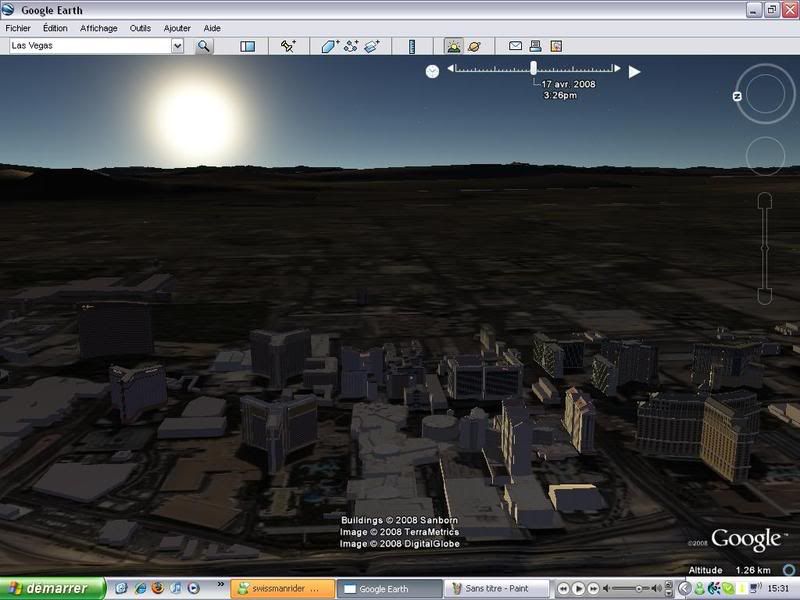Image resolution: width=800 pixels, height=600 pixels.
Task: Expand the Las Vegas search dropdown
Action: 178,46
